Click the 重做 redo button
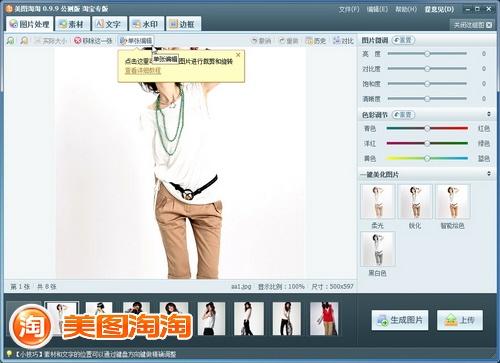Image resolution: width=500 pixels, height=363 pixels. (x=289, y=41)
